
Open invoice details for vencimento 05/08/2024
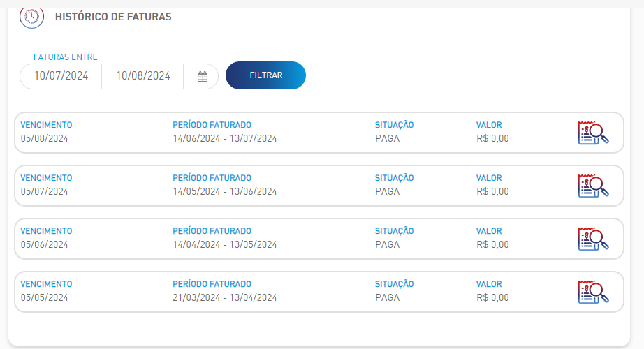[593, 133]
